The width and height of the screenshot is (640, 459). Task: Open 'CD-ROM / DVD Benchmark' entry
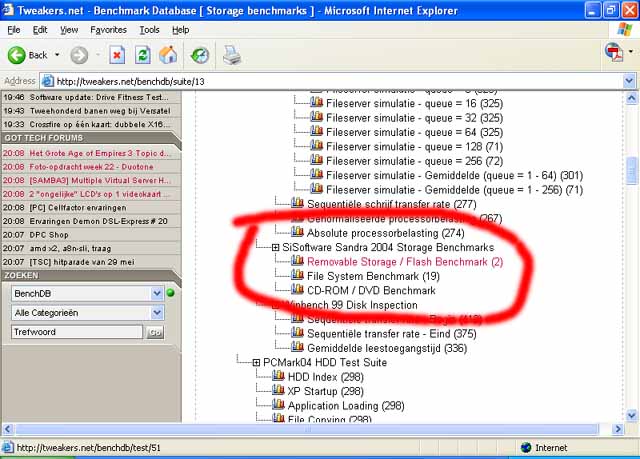(371, 290)
